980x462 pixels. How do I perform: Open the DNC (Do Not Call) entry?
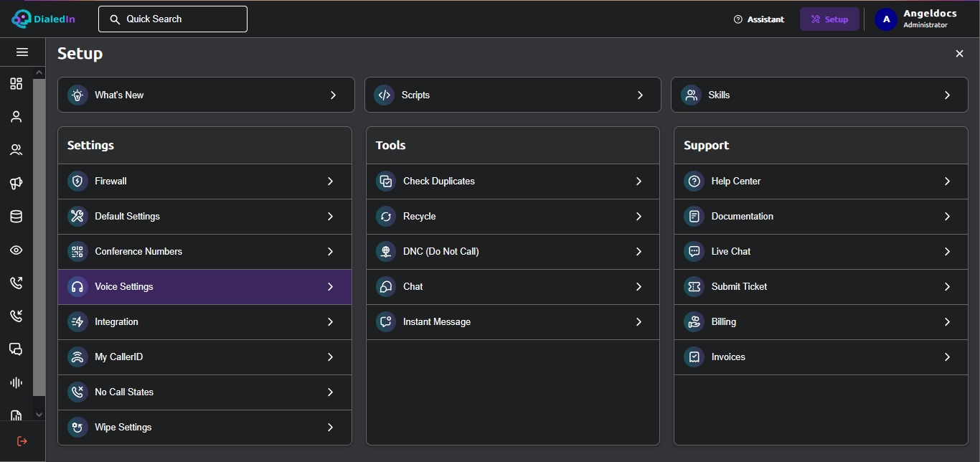point(513,252)
